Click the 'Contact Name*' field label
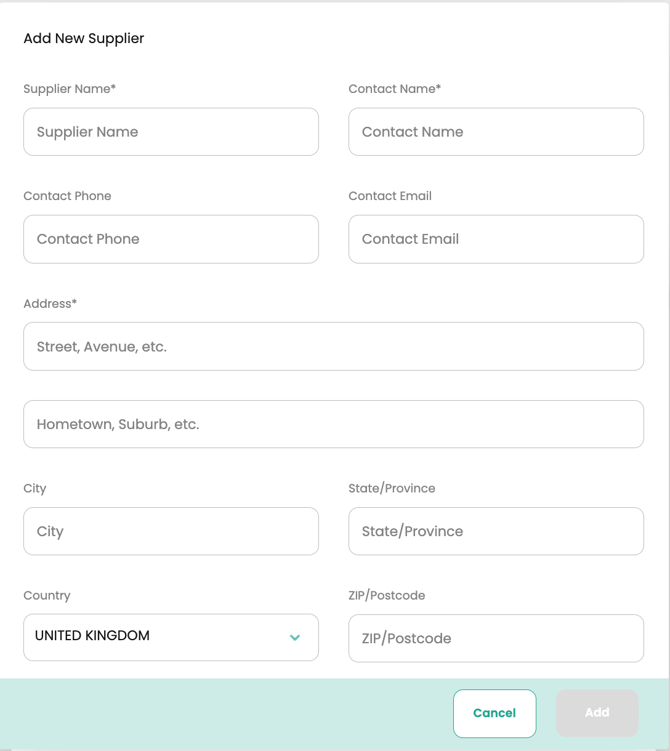 (x=395, y=89)
